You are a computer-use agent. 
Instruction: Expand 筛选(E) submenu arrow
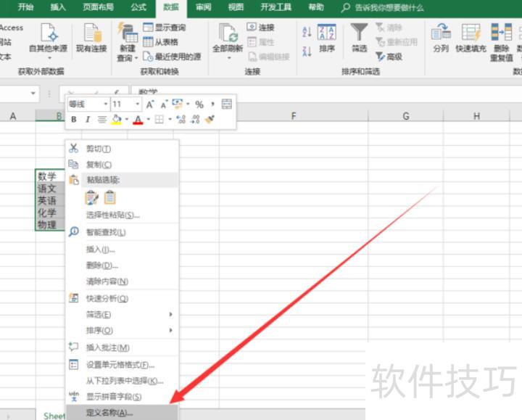(170, 314)
